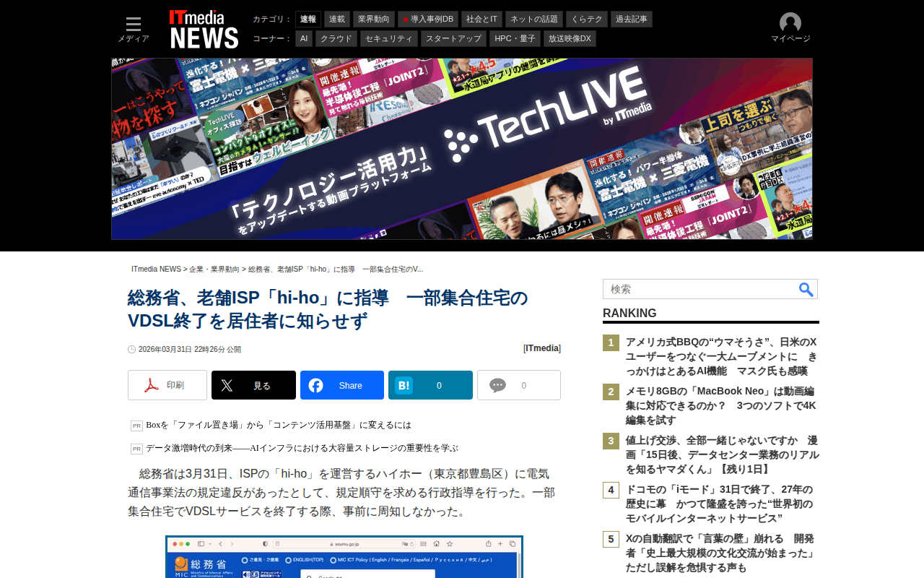The width and height of the screenshot is (924, 578).
Task: Open the 社会とIT category
Action: click(x=481, y=19)
